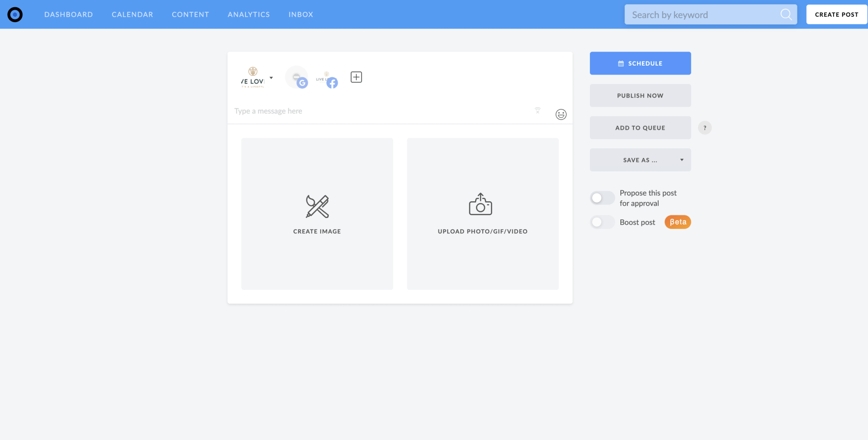Click the app logo in top-left corner
Viewport: 868px width, 440px height.
(x=15, y=14)
